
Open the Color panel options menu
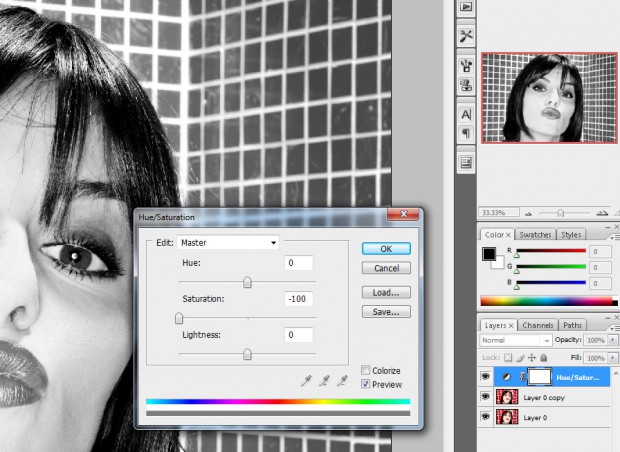(615, 237)
